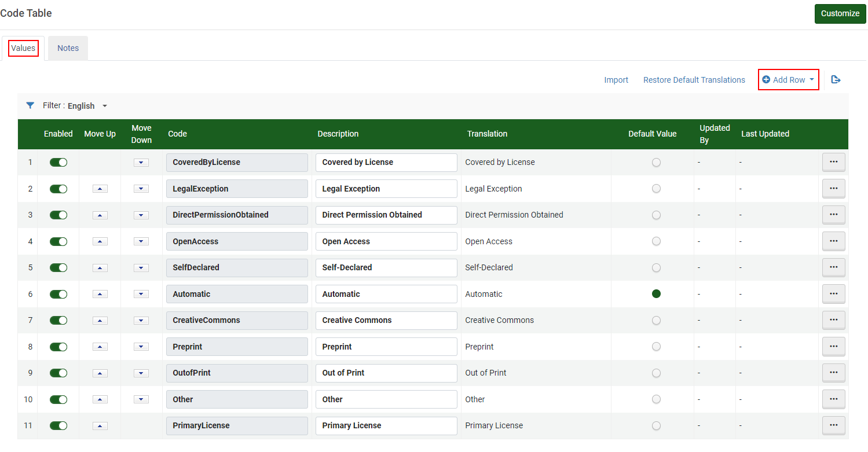Open row actions for PrimaryLicense
The width and height of the screenshot is (868, 452).
coord(833,425)
